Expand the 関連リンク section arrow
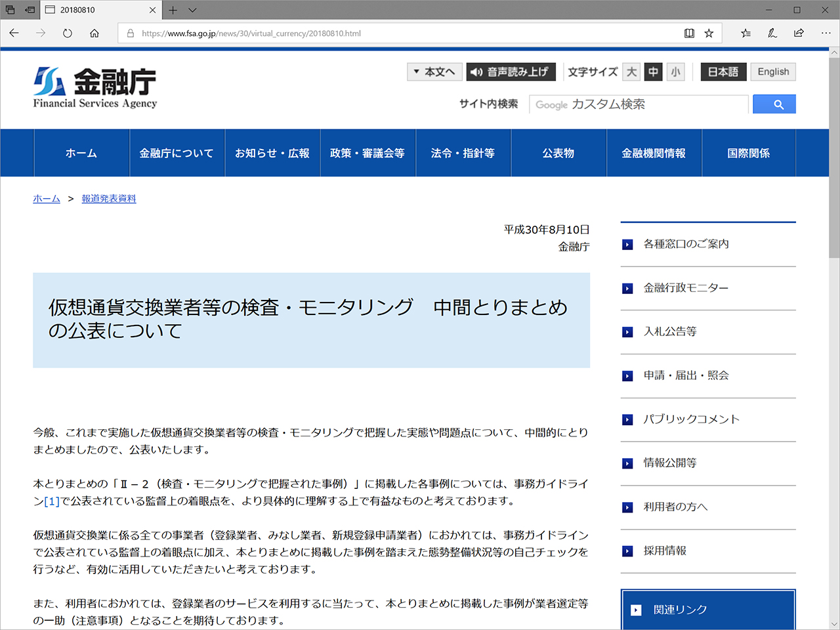Screen dimensions: 840x630 pos(635,610)
